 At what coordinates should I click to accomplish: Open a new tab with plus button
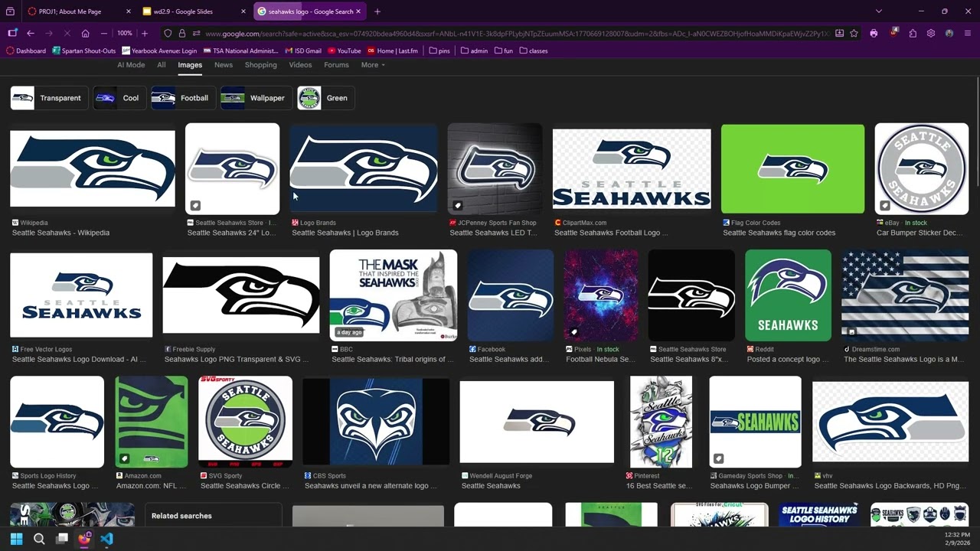point(377,11)
